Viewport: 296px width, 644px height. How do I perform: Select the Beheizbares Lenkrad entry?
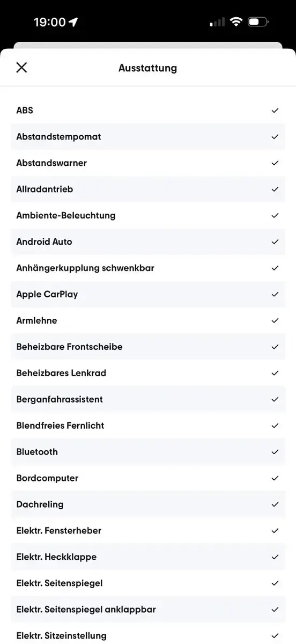(x=148, y=373)
